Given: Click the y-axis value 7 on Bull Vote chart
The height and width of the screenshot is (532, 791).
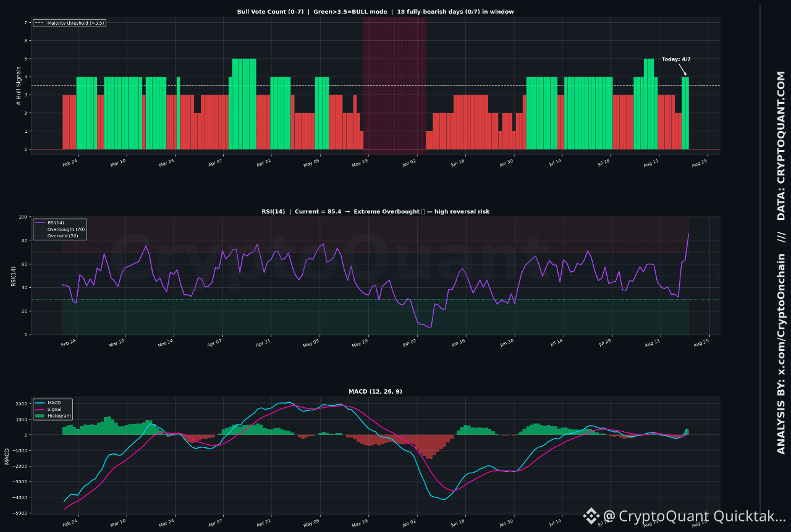Looking at the screenshot, I should [26, 23].
